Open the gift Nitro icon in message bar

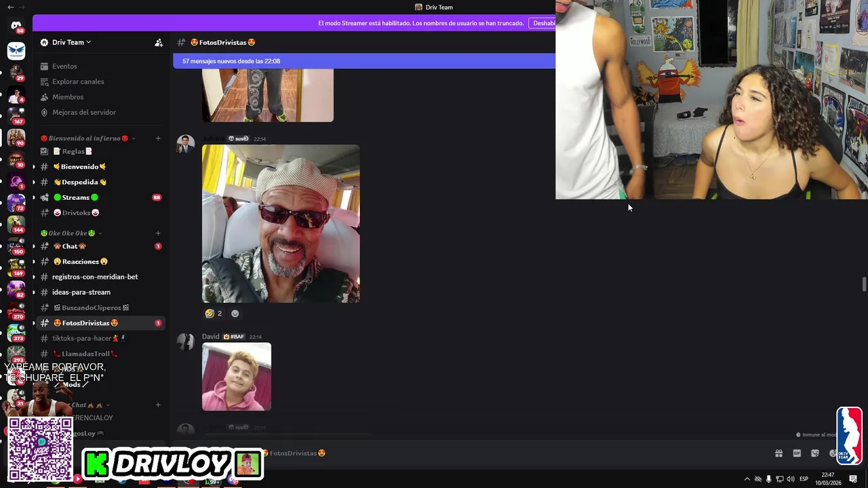tap(778, 453)
